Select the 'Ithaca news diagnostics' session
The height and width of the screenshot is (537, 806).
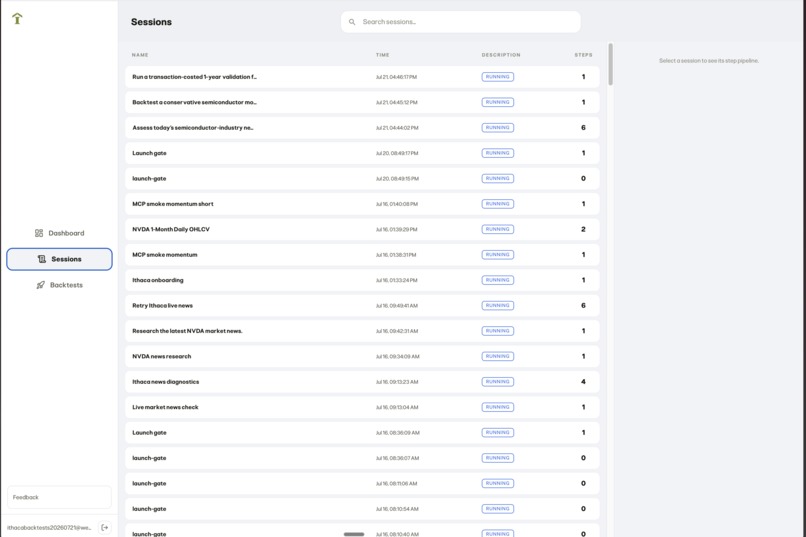pyautogui.click(x=362, y=382)
